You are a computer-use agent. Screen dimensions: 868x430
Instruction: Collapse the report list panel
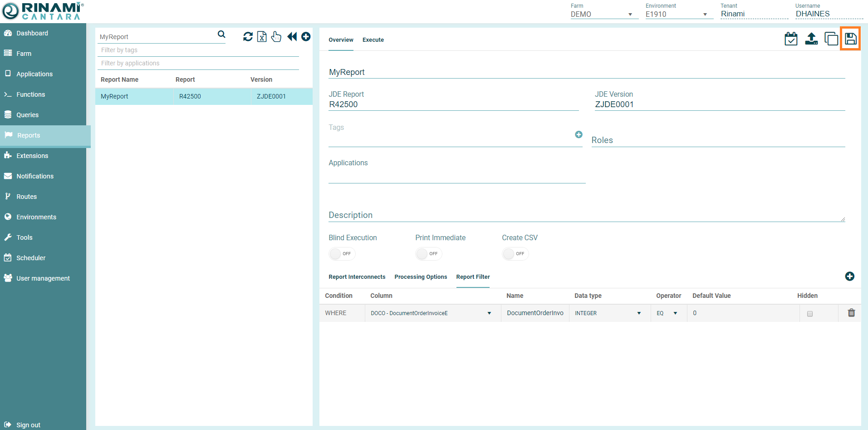(x=292, y=37)
